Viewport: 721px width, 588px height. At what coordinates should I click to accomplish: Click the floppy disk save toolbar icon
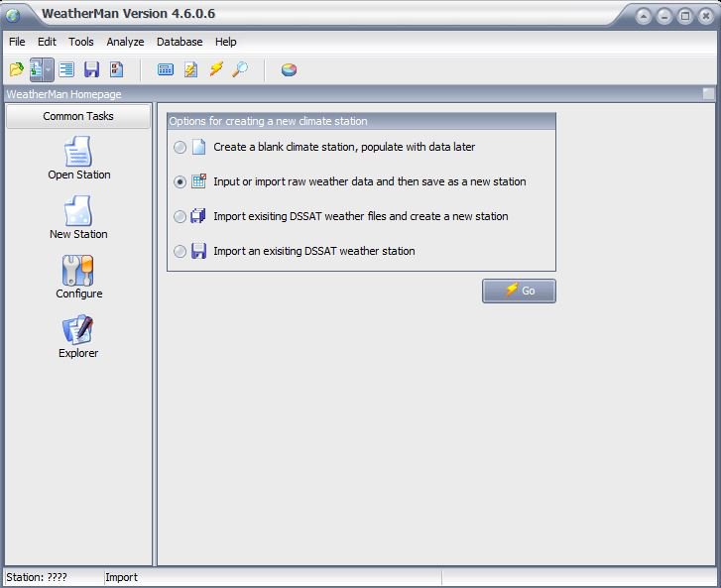(91, 69)
